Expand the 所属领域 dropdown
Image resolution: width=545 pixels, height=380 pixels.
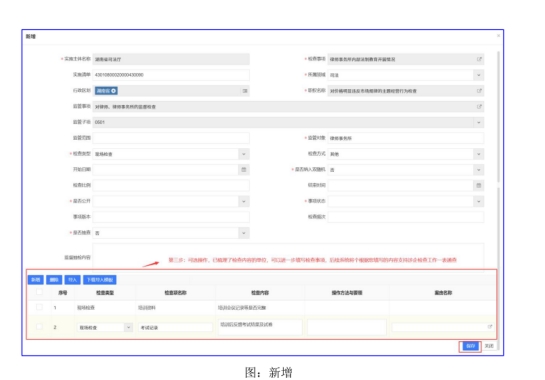coord(479,75)
